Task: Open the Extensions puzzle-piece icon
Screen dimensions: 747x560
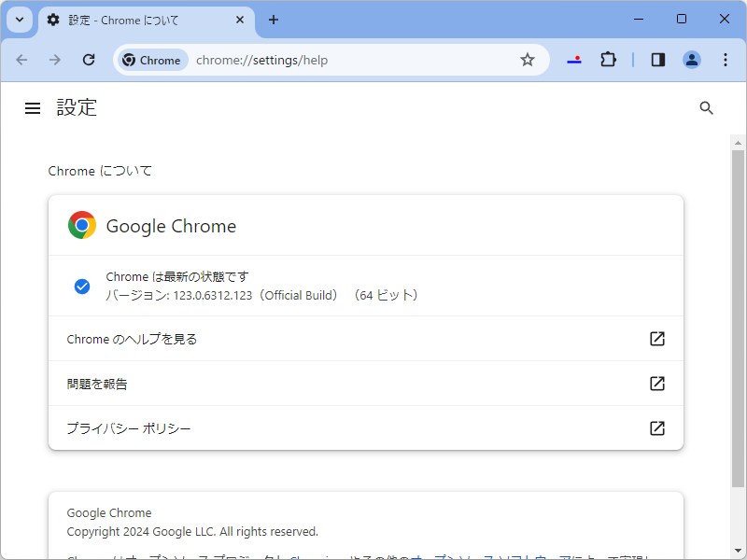Action: click(608, 59)
